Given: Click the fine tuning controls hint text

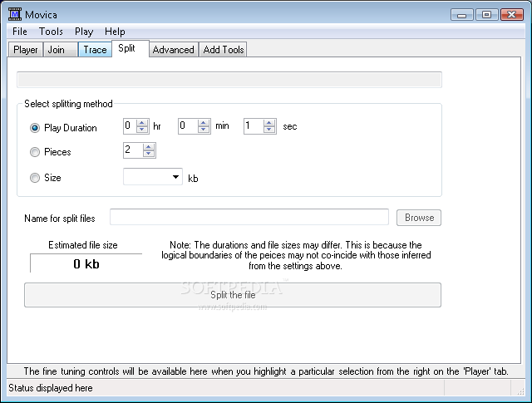Looking at the screenshot, I should (x=266, y=371).
